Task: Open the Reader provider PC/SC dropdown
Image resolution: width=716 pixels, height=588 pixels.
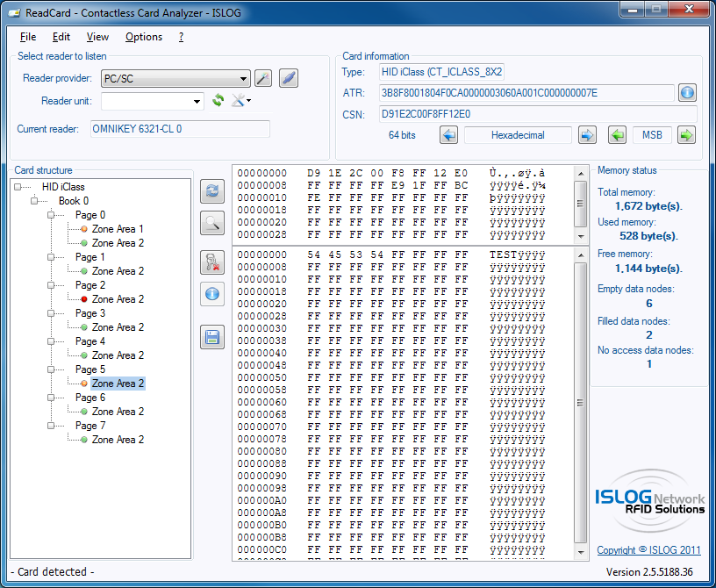Action: click(175, 79)
